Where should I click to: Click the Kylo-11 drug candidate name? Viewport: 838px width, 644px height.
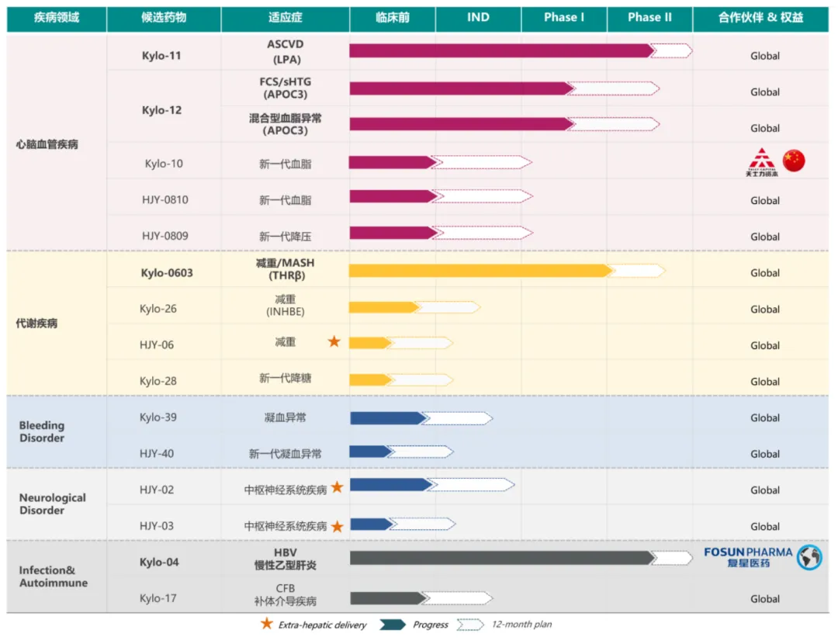coord(161,56)
